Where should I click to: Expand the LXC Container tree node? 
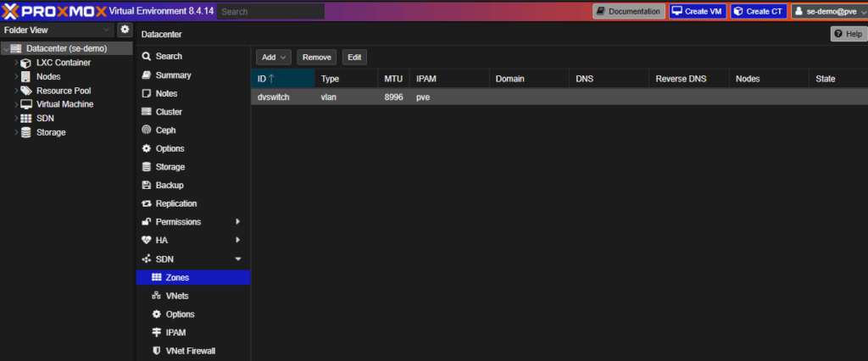(x=17, y=63)
